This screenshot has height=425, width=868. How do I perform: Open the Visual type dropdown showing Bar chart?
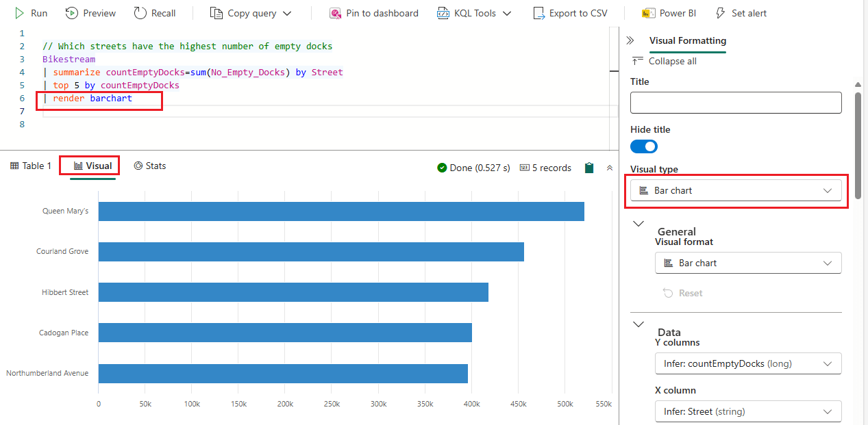tap(735, 190)
